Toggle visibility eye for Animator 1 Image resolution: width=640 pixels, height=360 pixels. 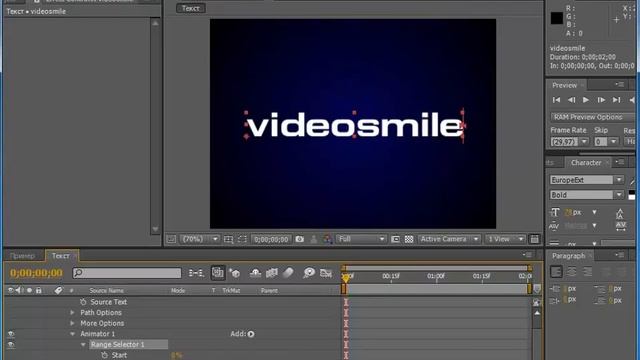pos(11,334)
